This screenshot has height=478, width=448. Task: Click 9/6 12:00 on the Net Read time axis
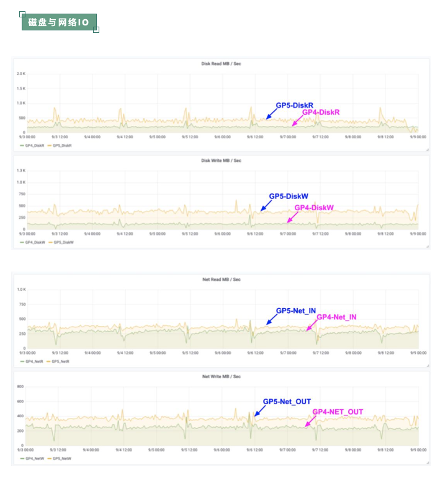tap(255, 353)
